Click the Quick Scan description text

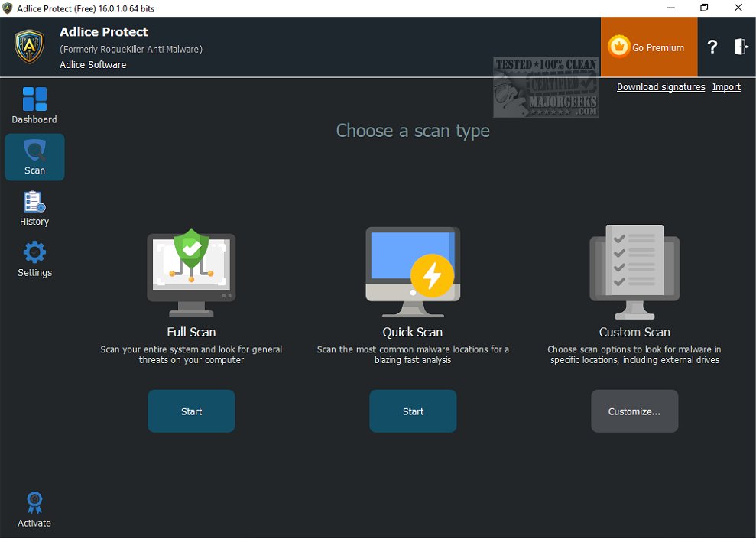(414, 355)
